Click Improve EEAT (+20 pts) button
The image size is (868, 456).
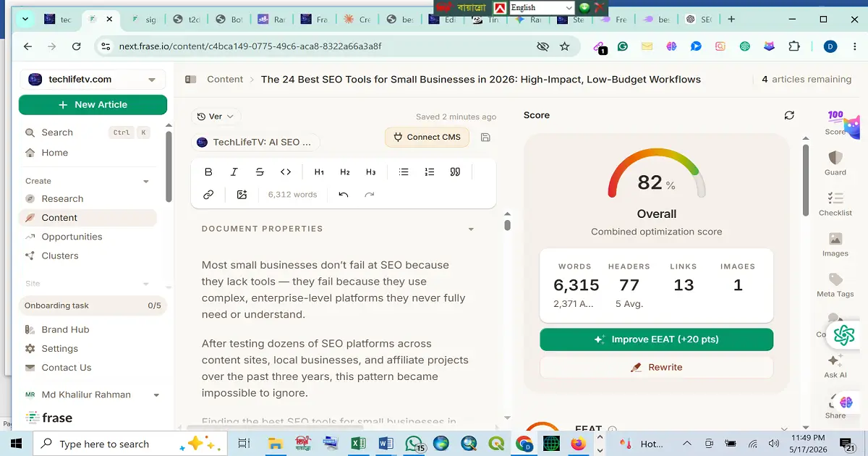pos(656,339)
